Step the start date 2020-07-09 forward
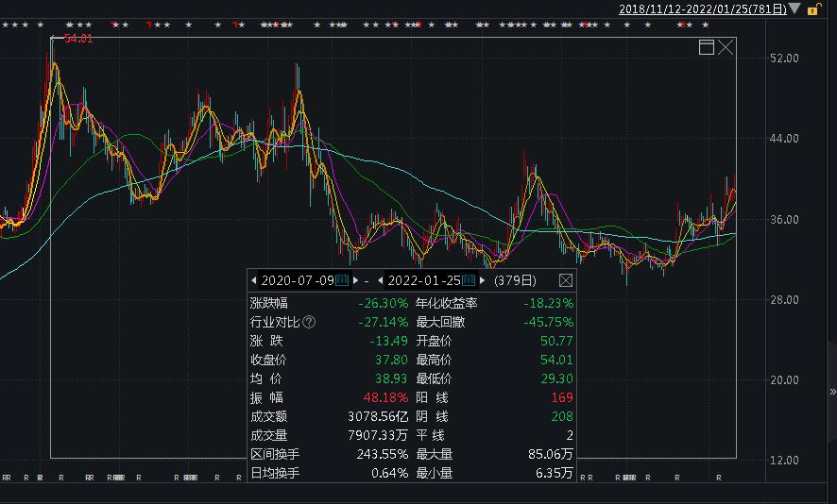The height and width of the screenshot is (504, 837). click(355, 280)
